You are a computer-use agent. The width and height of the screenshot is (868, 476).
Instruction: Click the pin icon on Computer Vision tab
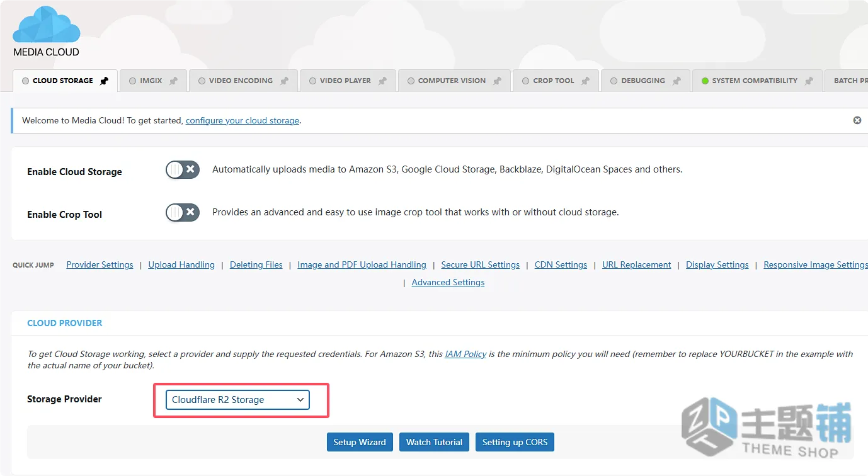coord(497,81)
